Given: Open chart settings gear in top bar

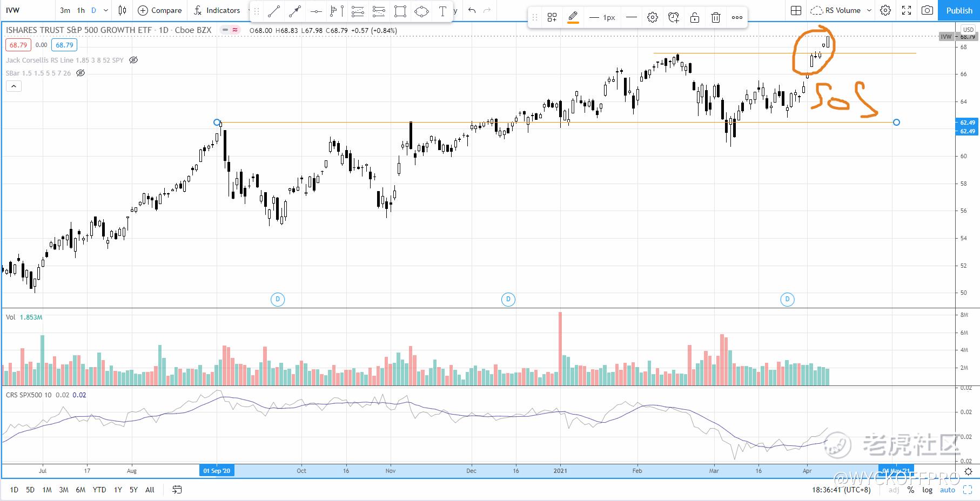Looking at the screenshot, I should coord(885,10).
